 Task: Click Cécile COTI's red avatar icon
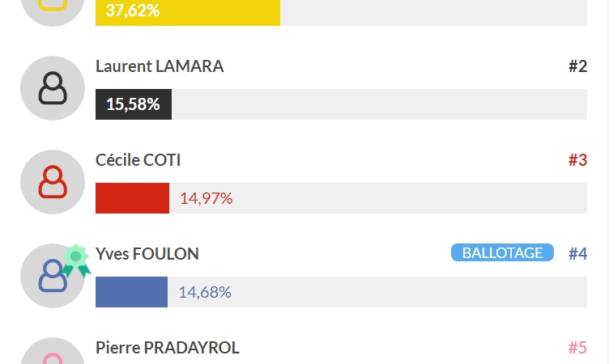coord(53,182)
